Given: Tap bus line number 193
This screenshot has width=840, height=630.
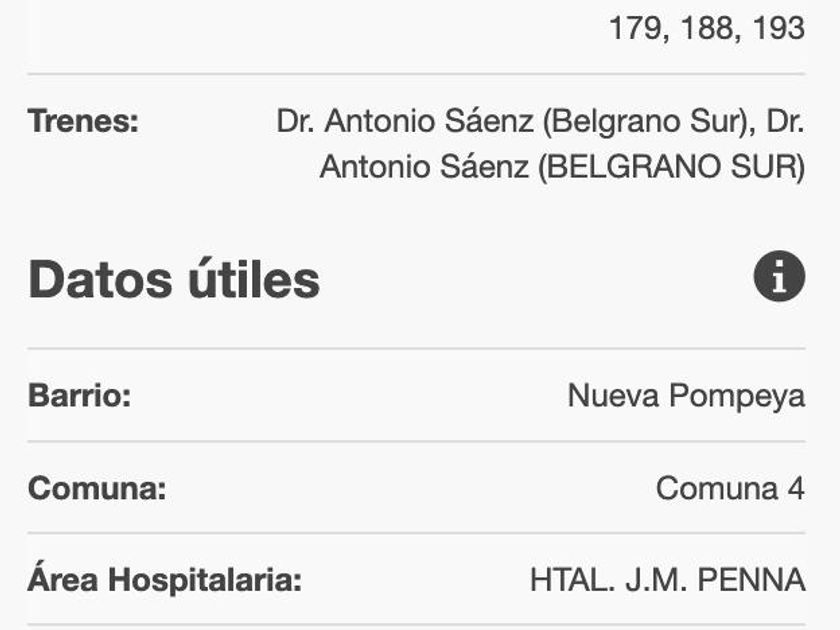Looking at the screenshot, I should point(778,27).
